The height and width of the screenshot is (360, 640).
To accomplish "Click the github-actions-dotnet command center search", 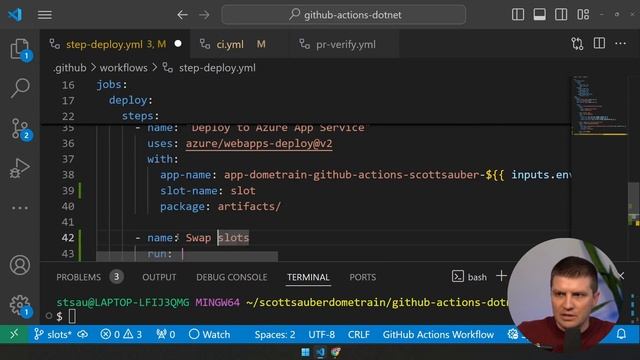I will [344, 15].
